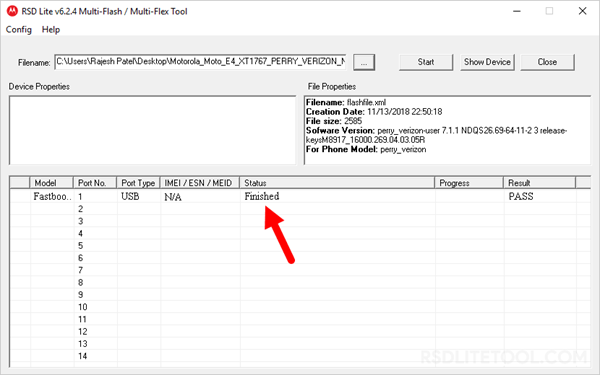This screenshot has height=375, width=600.
Task: Click the File size value 2585
Action: (353, 121)
